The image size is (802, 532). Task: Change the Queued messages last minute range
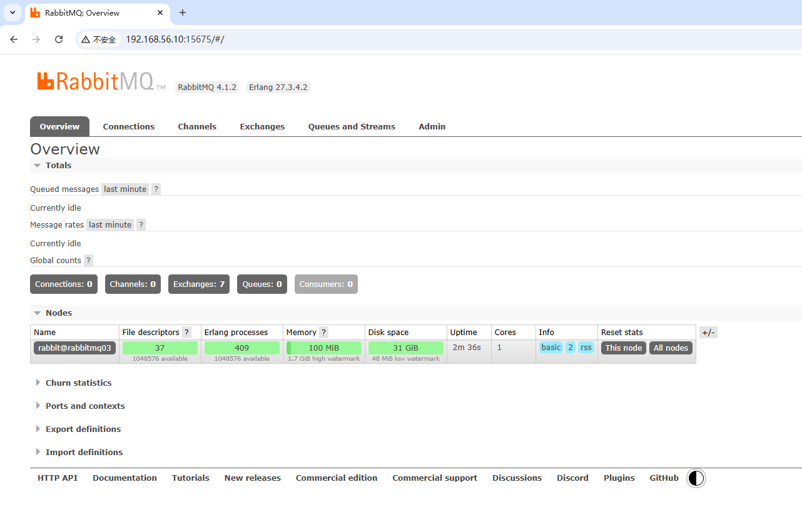click(125, 189)
